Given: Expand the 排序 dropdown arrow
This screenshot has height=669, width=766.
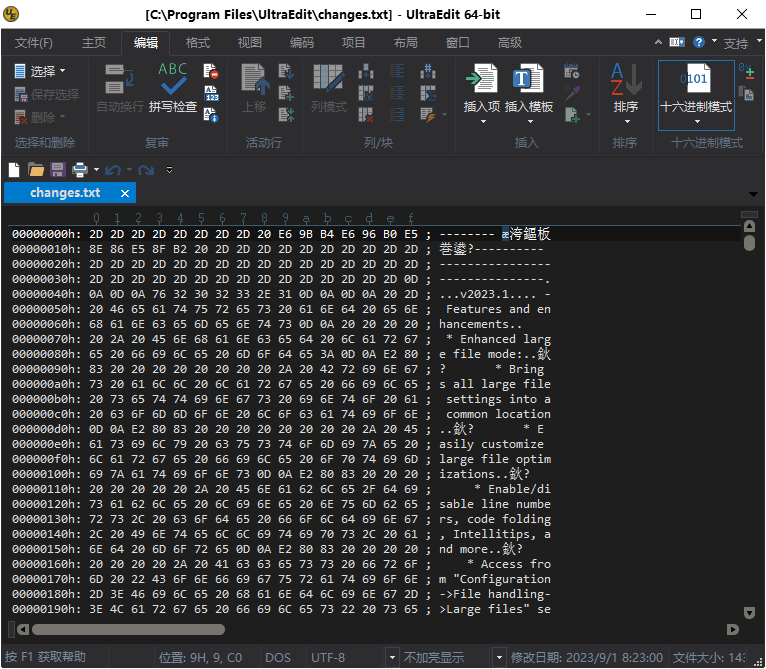Looking at the screenshot, I should pyautogui.click(x=627, y=121).
